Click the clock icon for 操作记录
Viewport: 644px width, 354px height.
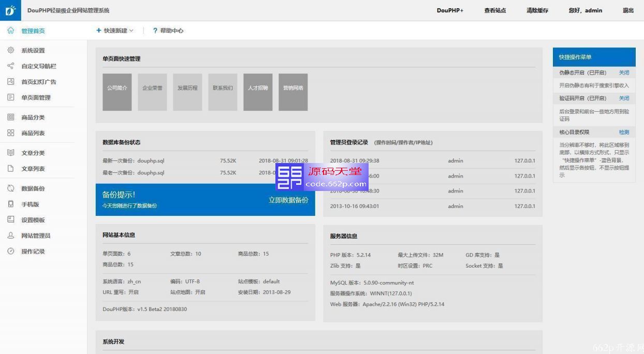(x=10, y=251)
